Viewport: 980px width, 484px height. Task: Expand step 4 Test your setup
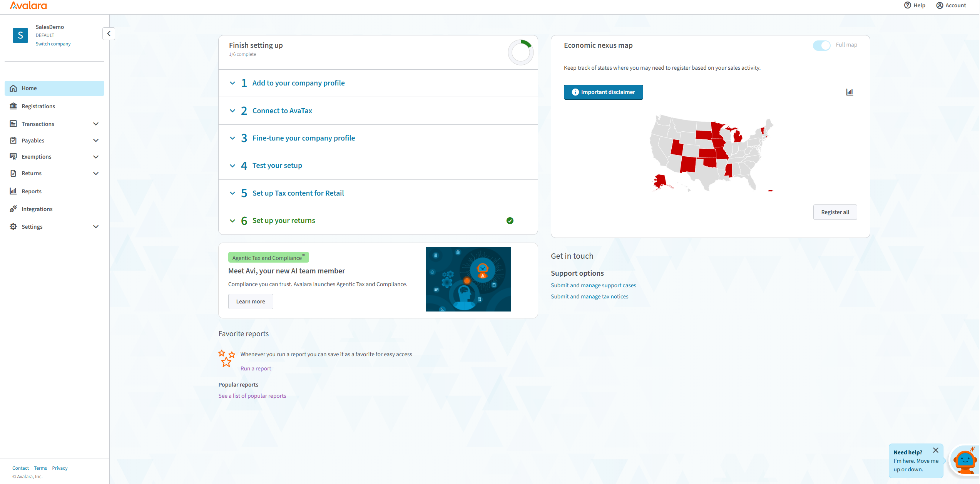click(x=277, y=166)
